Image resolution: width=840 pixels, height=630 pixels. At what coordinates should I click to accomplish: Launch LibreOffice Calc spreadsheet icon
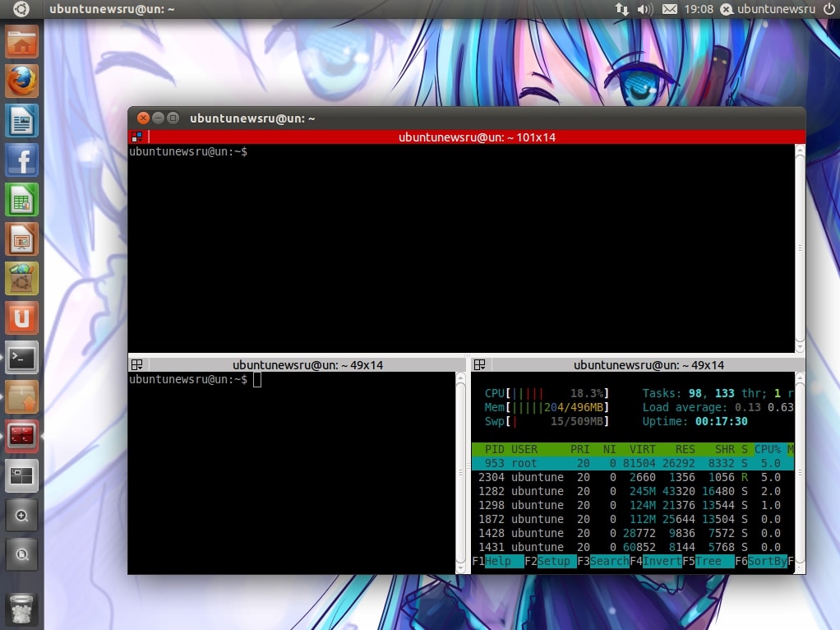click(22, 200)
